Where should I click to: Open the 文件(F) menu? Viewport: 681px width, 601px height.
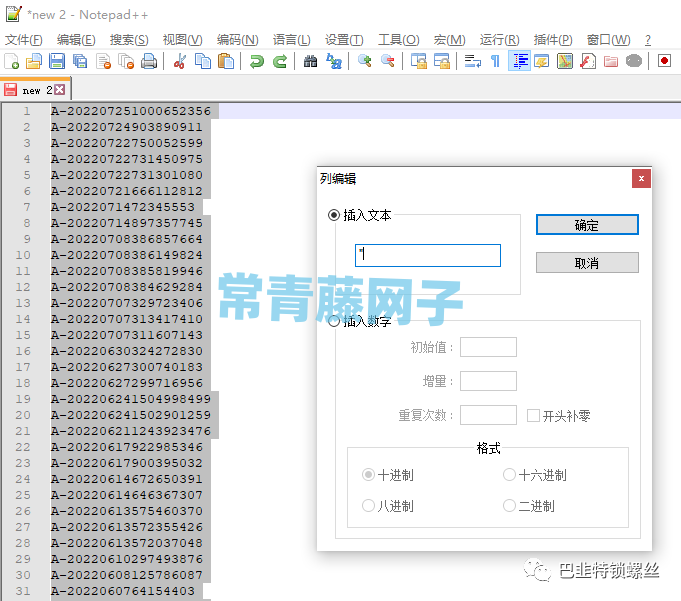pos(23,40)
